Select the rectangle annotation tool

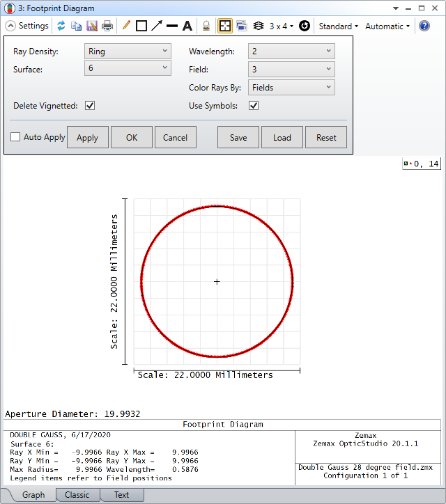(x=141, y=26)
